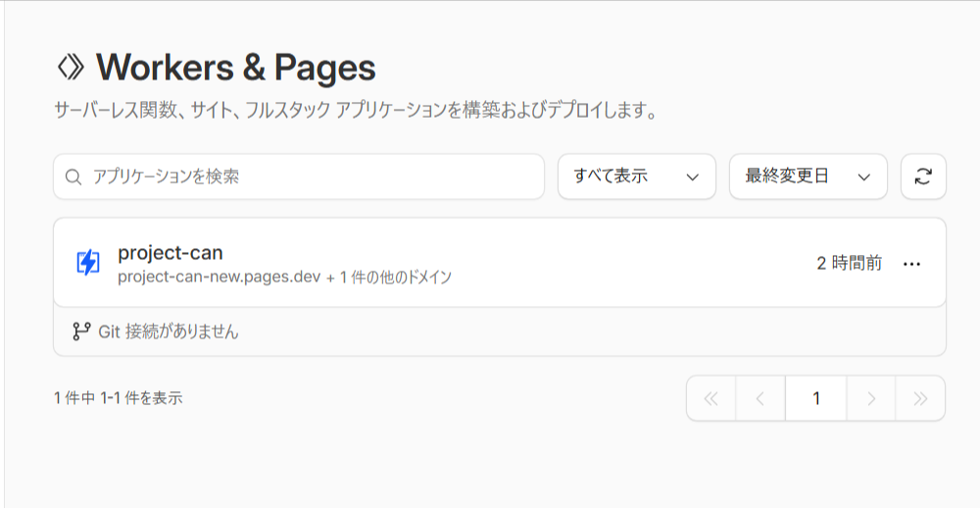
Task: Go to the previous page of results
Action: (760, 398)
